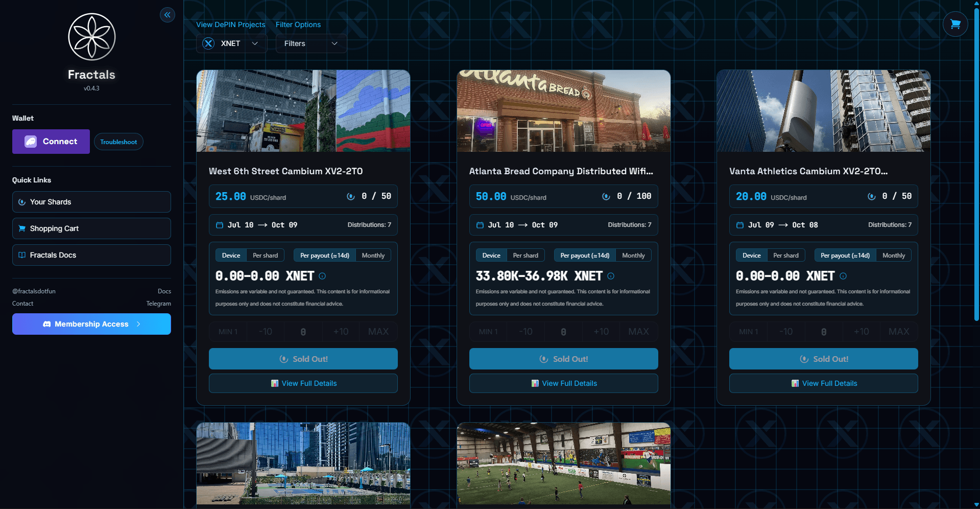Open the Vanta Athletics antenna thumbnail
Viewport: 980px width, 509px height.
824,111
